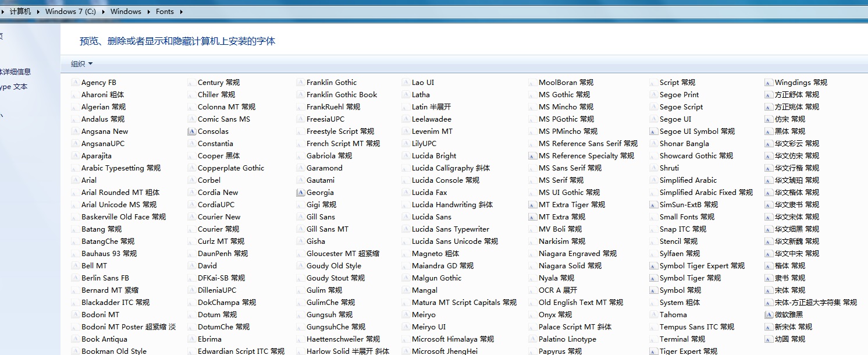Expand the arrow after Windows 7 (C:)

click(104, 11)
